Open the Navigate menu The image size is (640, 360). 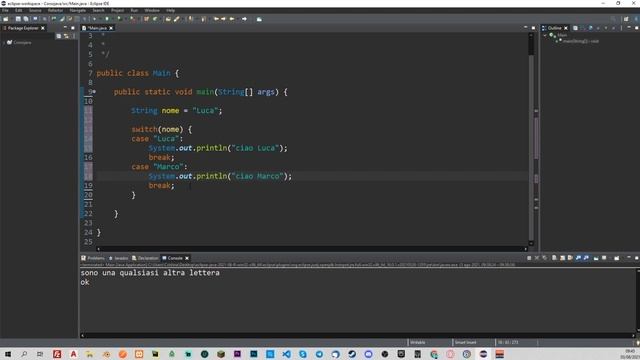pyautogui.click(x=78, y=10)
